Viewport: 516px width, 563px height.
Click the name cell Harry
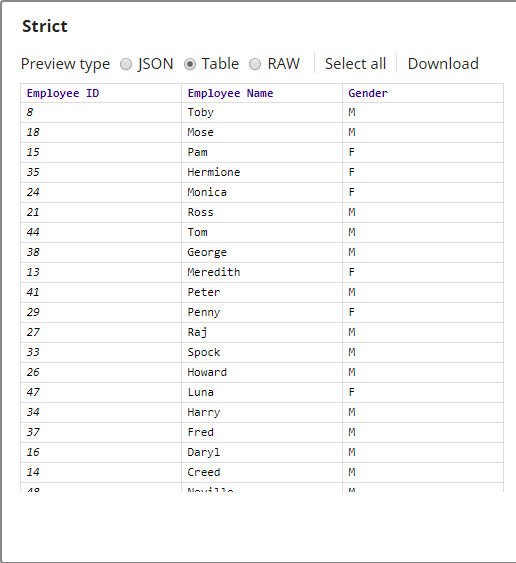point(262,413)
